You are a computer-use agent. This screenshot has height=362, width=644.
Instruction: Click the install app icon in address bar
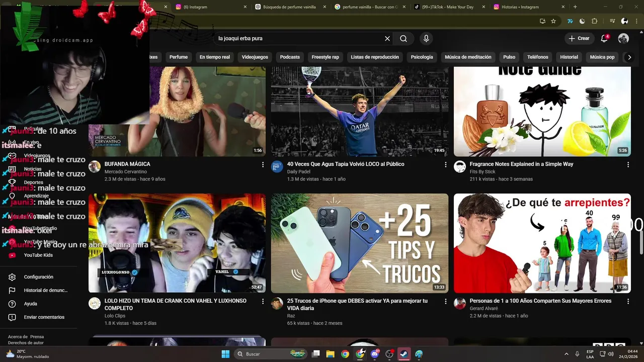click(542, 21)
